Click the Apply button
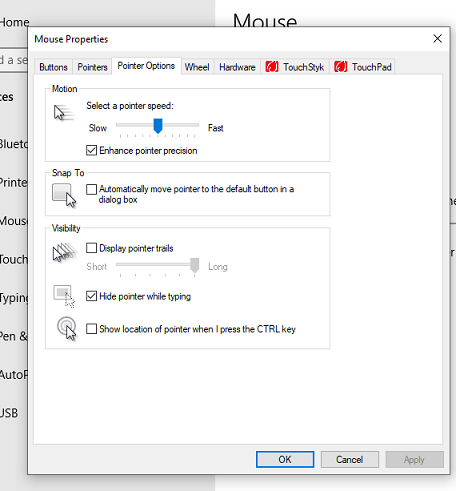Image resolution: width=456 pixels, height=491 pixels. pos(414,459)
